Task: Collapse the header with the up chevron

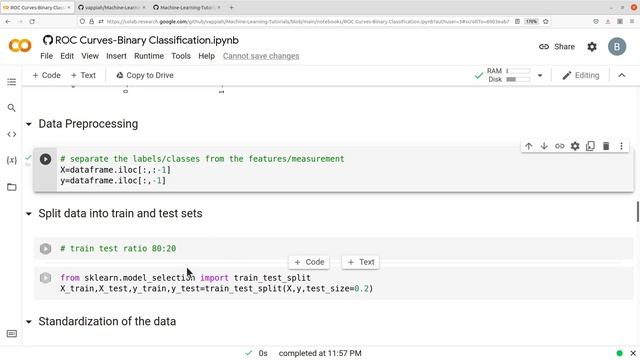Action: pos(622,76)
